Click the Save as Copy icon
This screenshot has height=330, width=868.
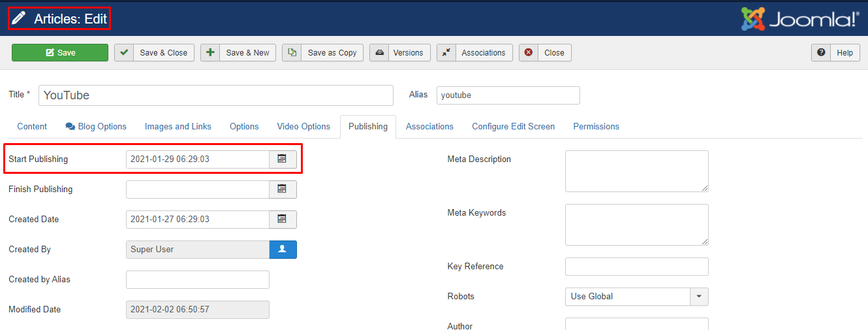click(292, 53)
